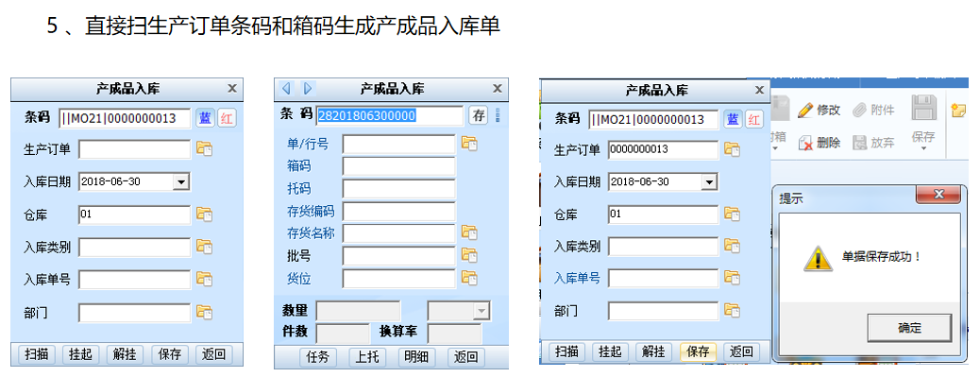The image size is (980, 377).
Task: Click 扫描 button in right panel
Action: tap(567, 351)
